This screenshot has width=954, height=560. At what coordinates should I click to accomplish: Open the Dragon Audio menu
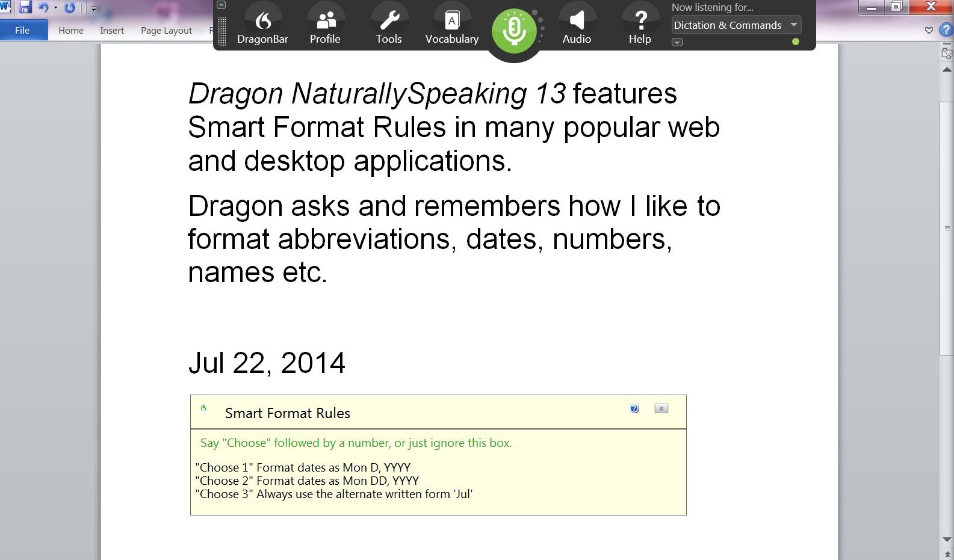point(577,28)
